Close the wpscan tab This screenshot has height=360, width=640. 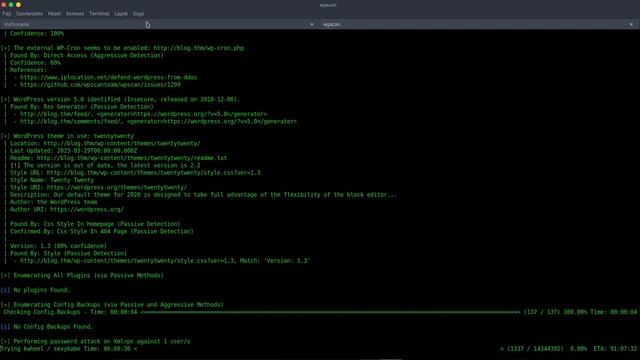pyautogui.click(x=631, y=24)
